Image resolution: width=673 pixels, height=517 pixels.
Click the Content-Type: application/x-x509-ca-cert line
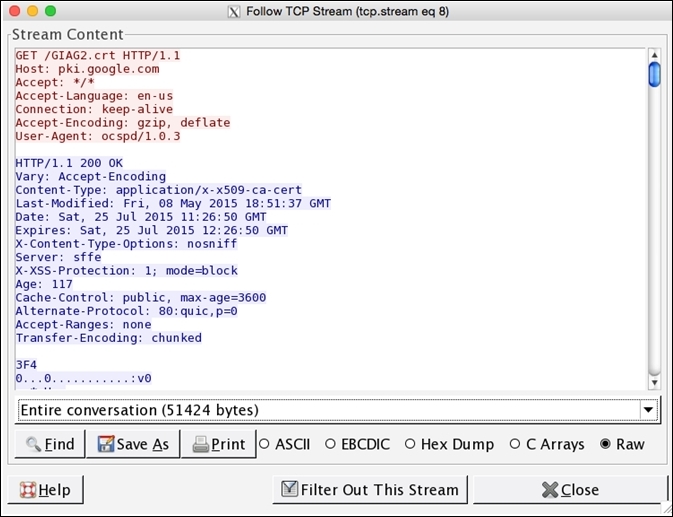[x=159, y=190]
